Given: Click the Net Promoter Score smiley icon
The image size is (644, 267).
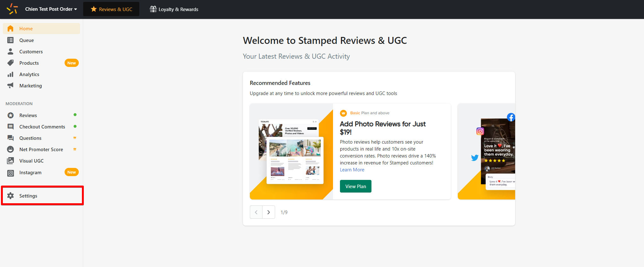Looking at the screenshot, I should (10, 149).
